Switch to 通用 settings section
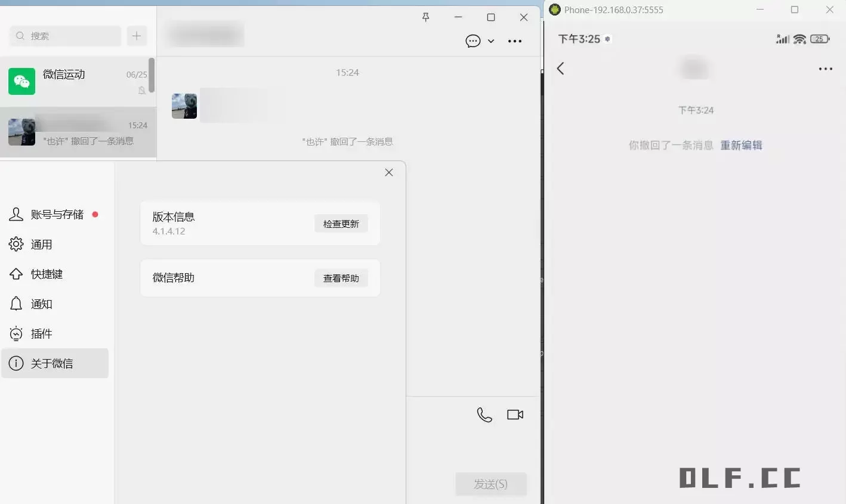 pyautogui.click(x=41, y=245)
